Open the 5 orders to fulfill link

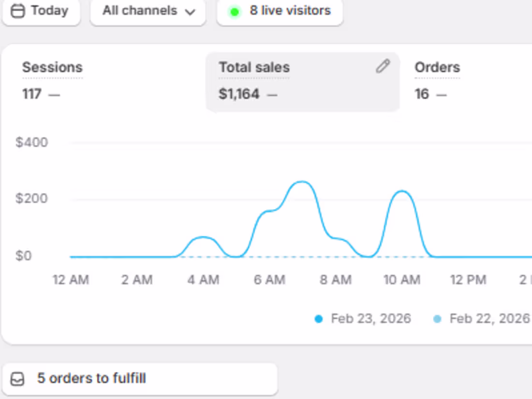pos(91,378)
